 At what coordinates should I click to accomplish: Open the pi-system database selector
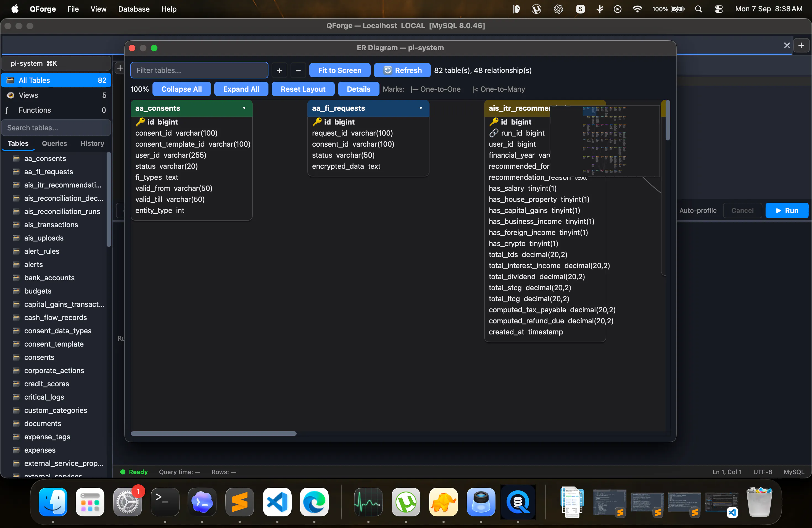56,64
